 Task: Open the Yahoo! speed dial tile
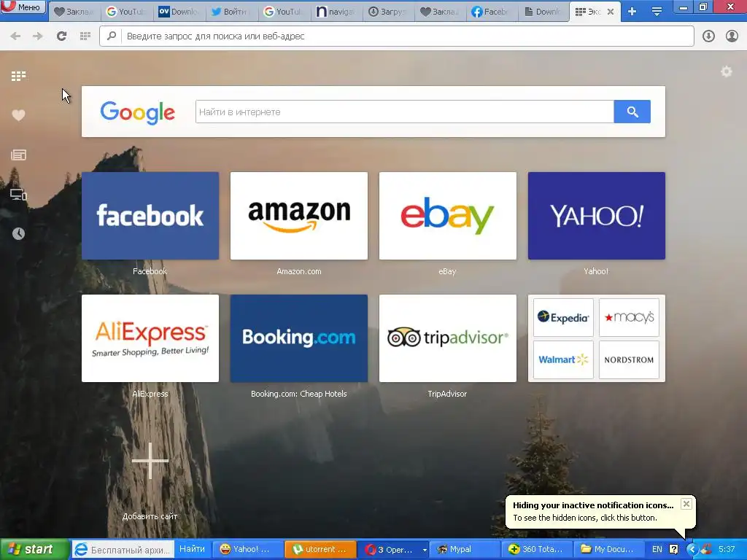[x=597, y=216]
